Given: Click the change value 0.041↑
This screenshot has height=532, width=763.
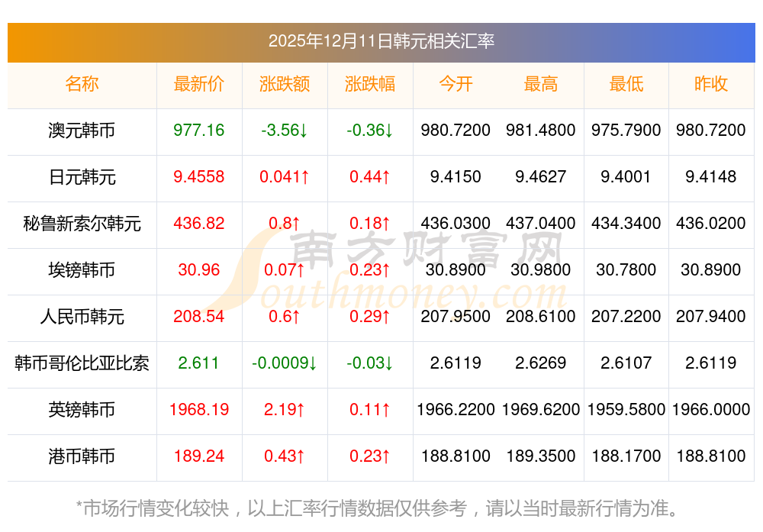Looking at the screenshot, I should pos(285,176).
